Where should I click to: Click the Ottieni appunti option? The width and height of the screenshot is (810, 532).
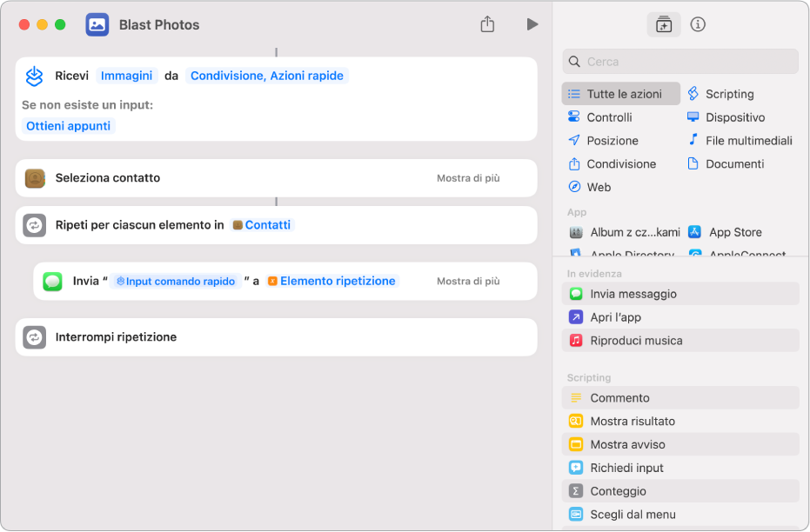click(x=69, y=126)
